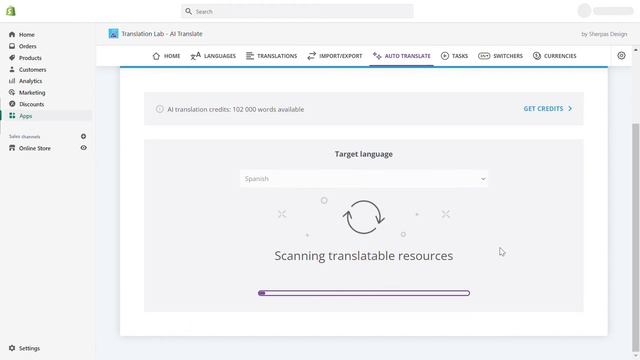Click the info icon beside AI credits
Image resolution: width=640 pixels, height=360 pixels.
click(x=160, y=109)
